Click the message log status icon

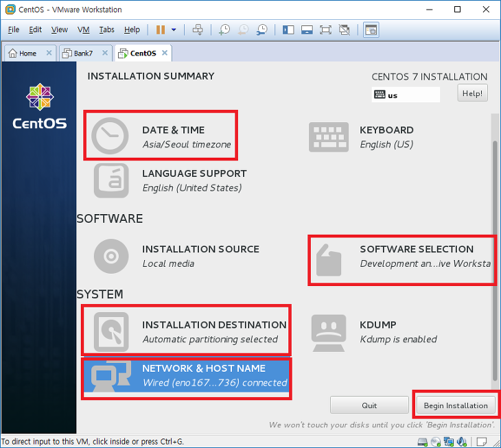click(481, 442)
